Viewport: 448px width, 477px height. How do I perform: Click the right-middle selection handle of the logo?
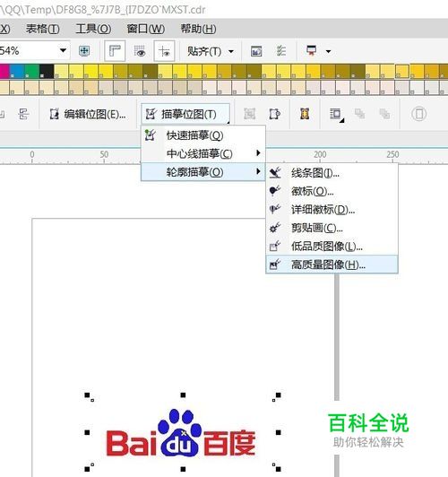click(x=278, y=432)
